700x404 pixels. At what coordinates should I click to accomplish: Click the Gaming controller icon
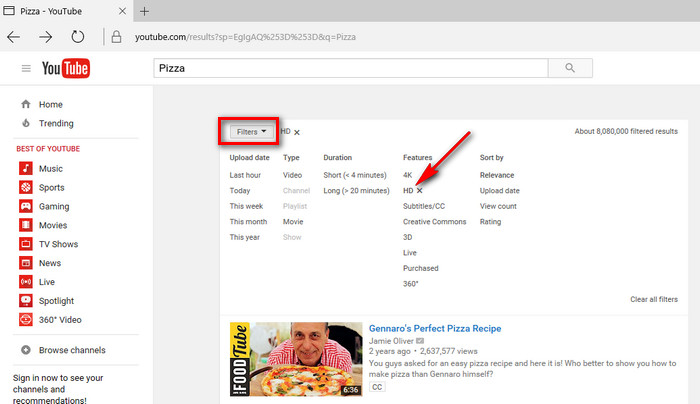pos(26,206)
